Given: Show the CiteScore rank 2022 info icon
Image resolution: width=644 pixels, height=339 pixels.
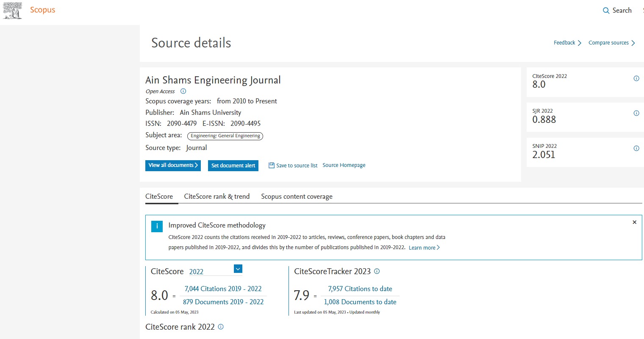Looking at the screenshot, I should click(x=221, y=327).
